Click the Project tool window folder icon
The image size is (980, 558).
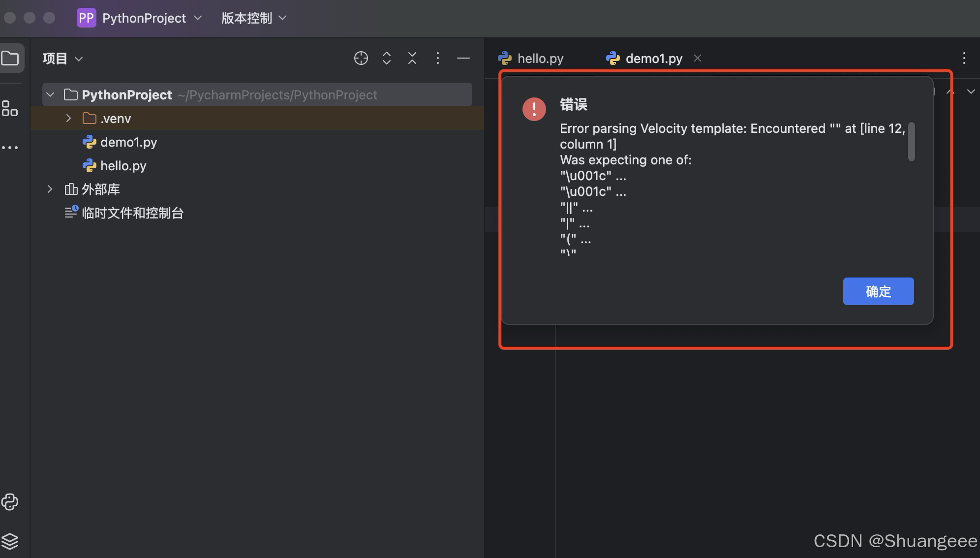click(x=10, y=59)
